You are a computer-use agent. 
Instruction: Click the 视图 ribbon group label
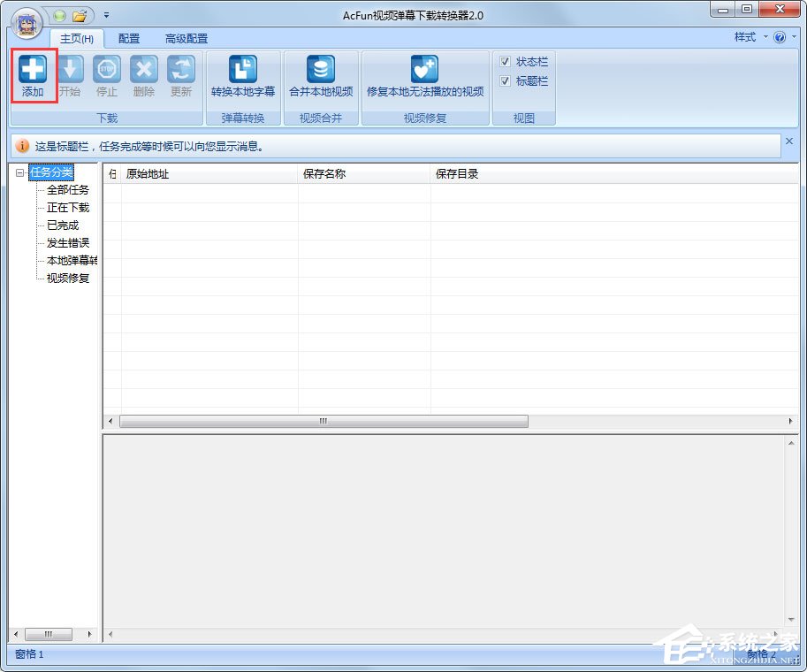point(524,118)
